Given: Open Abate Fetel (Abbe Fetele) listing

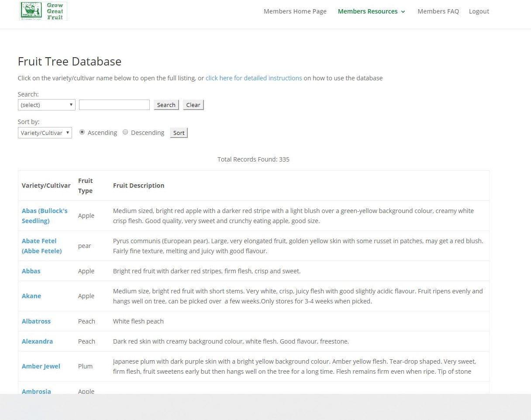Looking at the screenshot, I should [x=42, y=246].
